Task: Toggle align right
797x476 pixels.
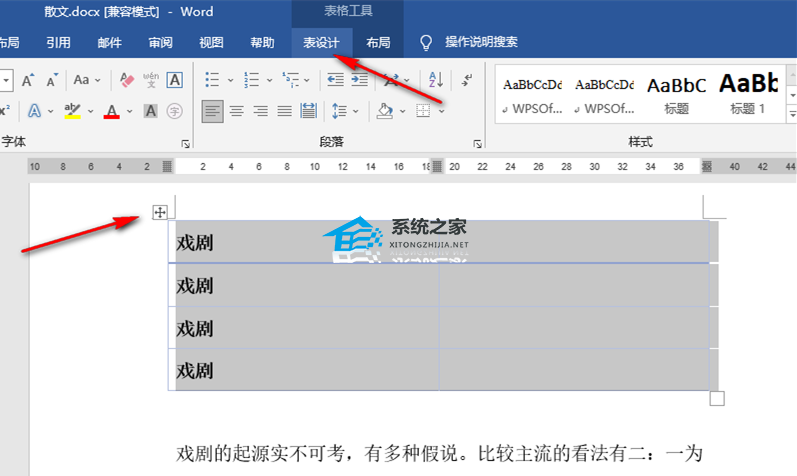Action: tap(261, 110)
